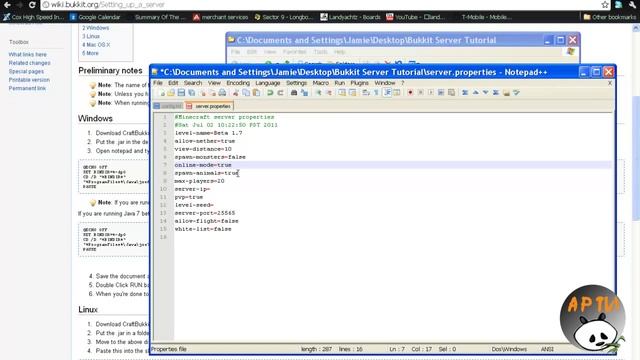Click the User Defined Language dialog icon

397,93
